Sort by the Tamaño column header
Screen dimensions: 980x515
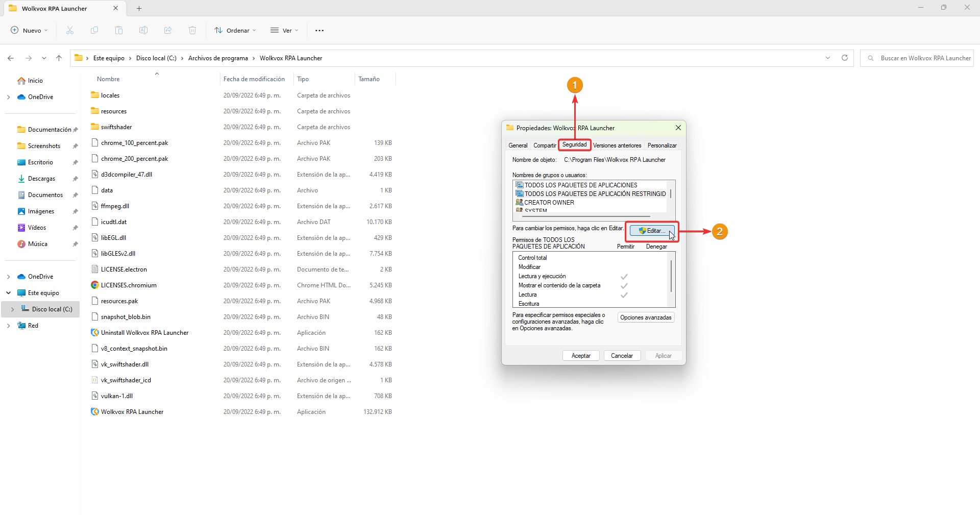tap(369, 79)
